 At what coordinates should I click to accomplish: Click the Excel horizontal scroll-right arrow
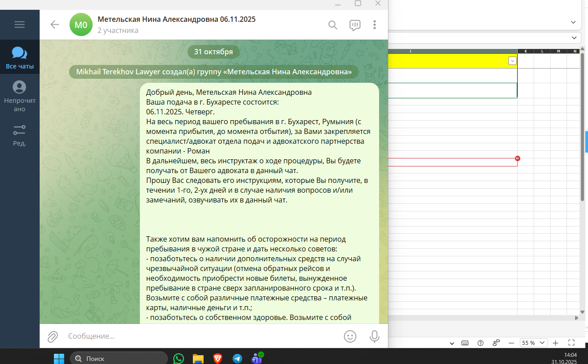577,318
